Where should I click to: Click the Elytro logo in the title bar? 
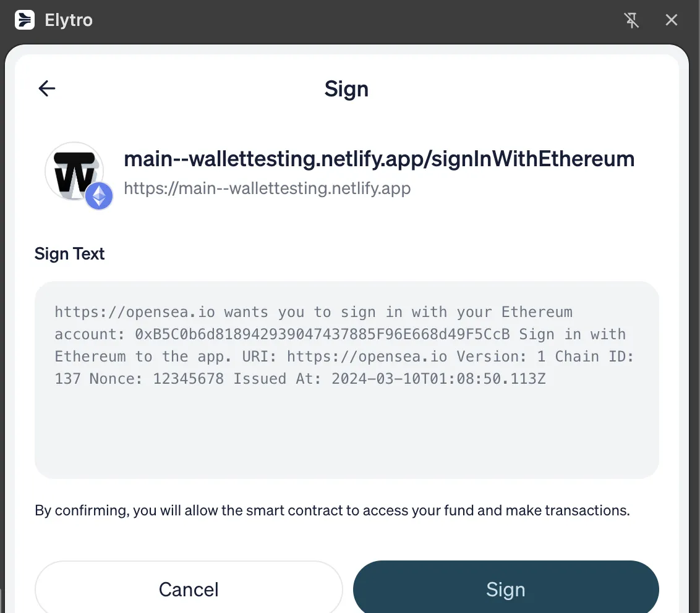pyautogui.click(x=23, y=20)
